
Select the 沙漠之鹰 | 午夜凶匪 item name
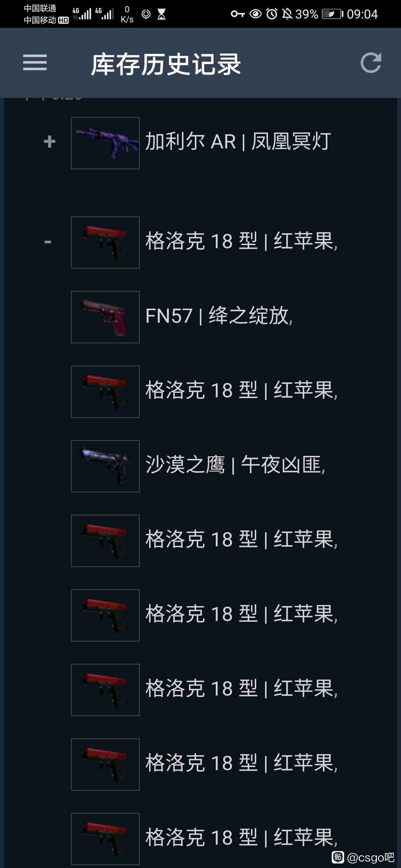click(x=235, y=465)
